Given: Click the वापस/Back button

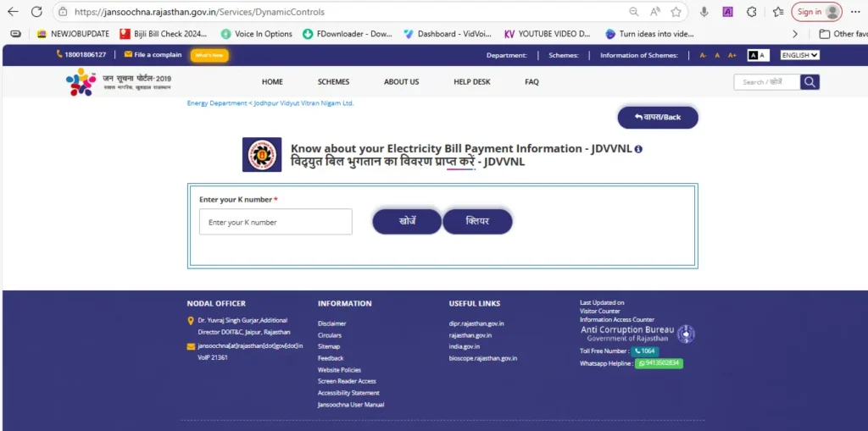Looking at the screenshot, I should coord(658,117).
